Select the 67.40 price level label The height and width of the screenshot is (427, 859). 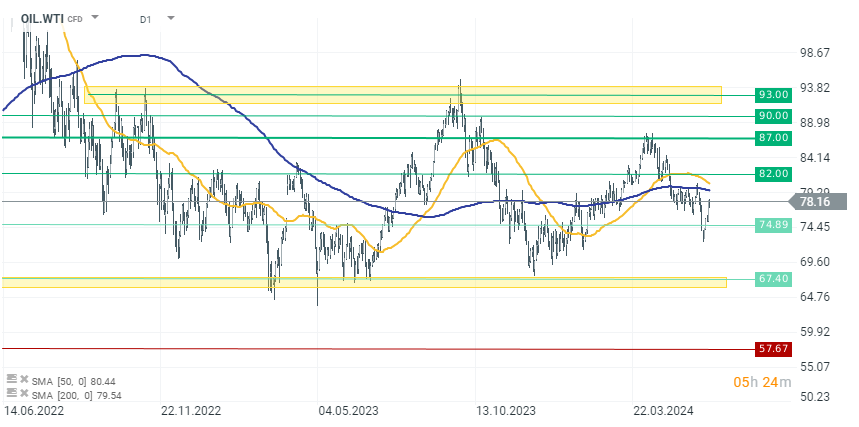[774, 279]
